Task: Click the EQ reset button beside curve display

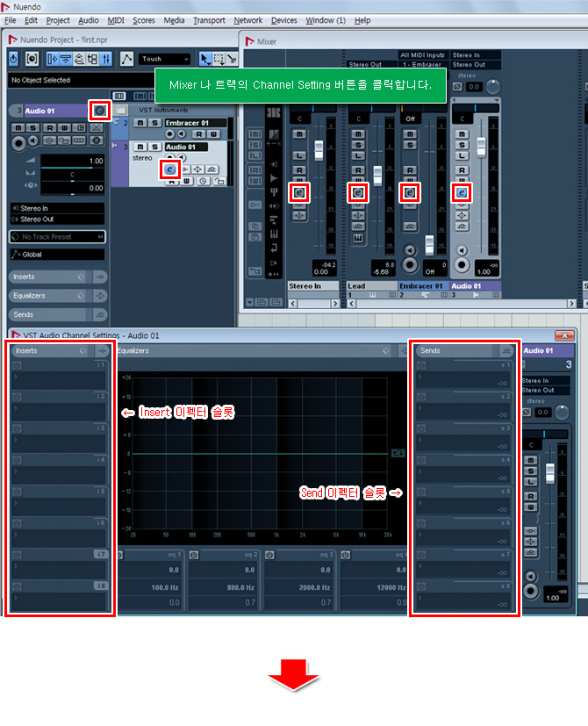Action: (x=398, y=453)
